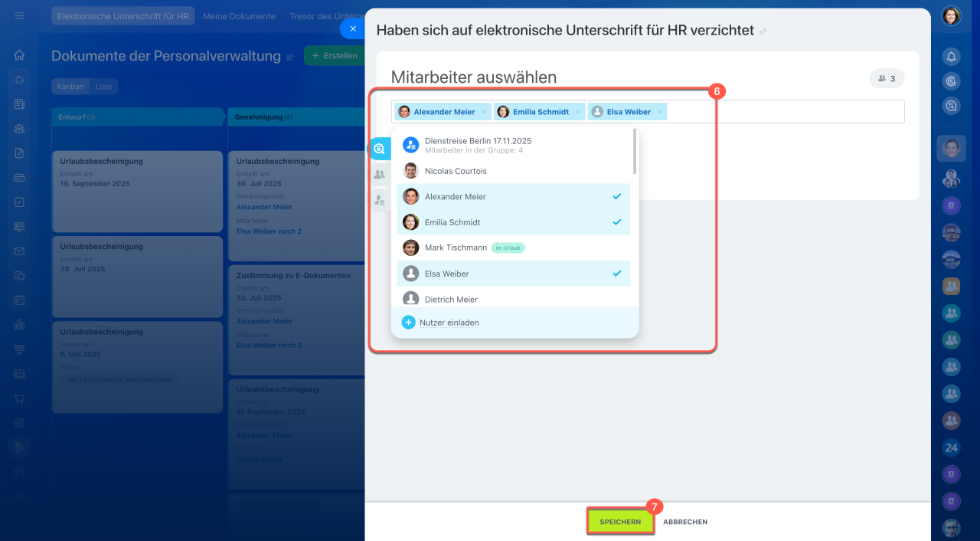Deselect Alexander Meier in dropdown list
Image resolution: width=980 pixels, height=541 pixels.
pos(513,196)
